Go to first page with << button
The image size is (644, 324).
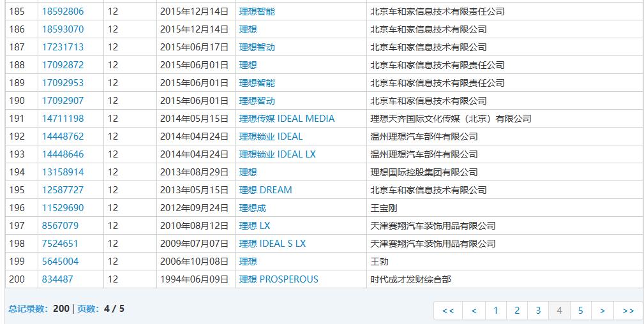tap(448, 311)
